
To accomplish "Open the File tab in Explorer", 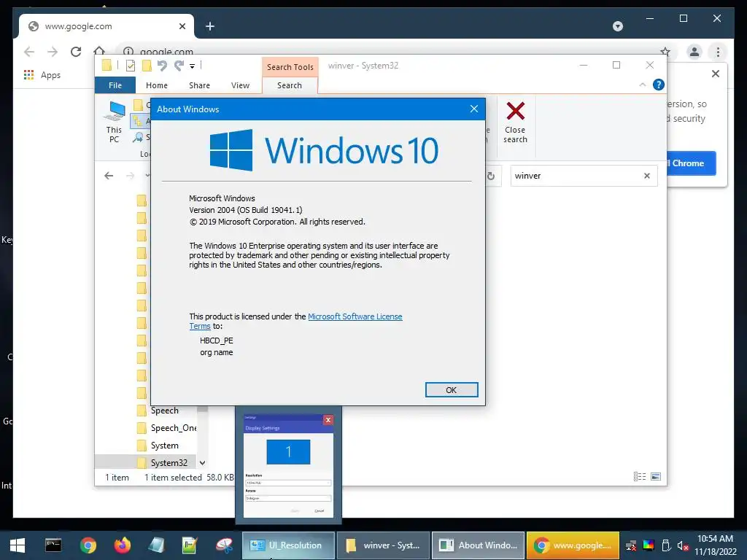I will [x=115, y=85].
